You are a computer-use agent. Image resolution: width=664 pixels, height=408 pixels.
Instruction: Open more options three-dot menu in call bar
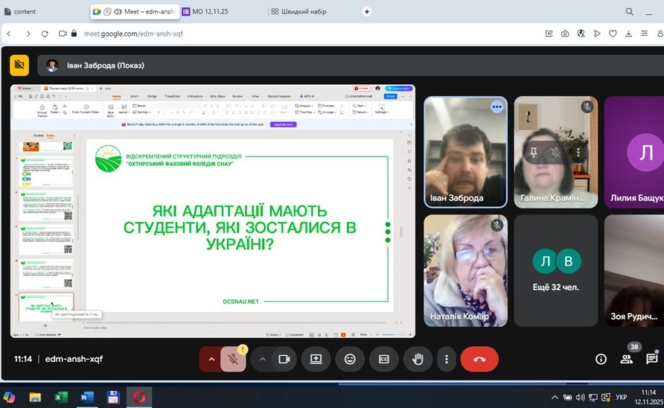click(x=446, y=359)
